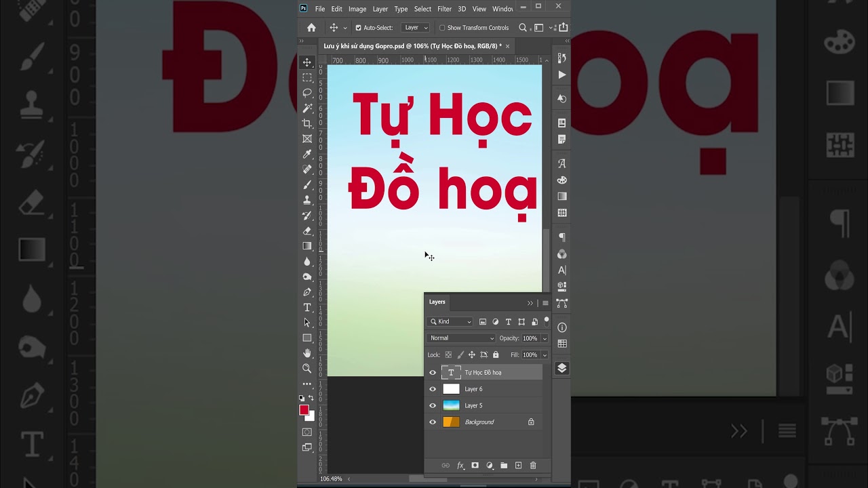The image size is (868, 488).
Task: Select the Hand tool
Action: [x=307, y=353]
